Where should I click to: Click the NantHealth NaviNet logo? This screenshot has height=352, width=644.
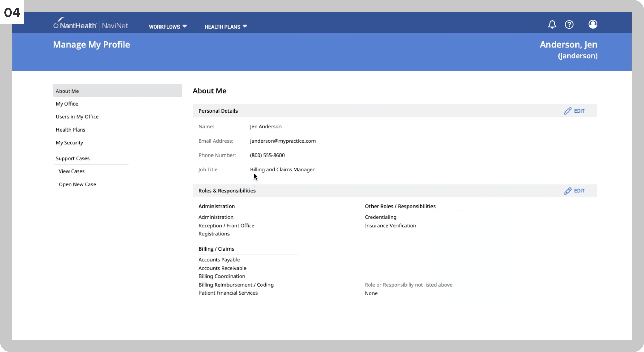coord(90,24)
